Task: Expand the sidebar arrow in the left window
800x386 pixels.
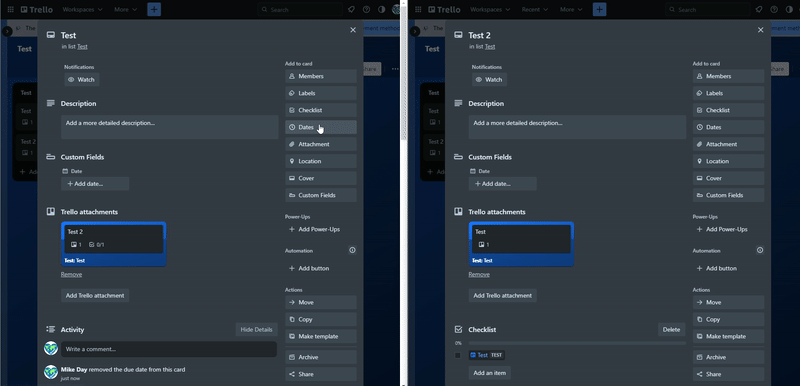Action: (x=7, y=32)
